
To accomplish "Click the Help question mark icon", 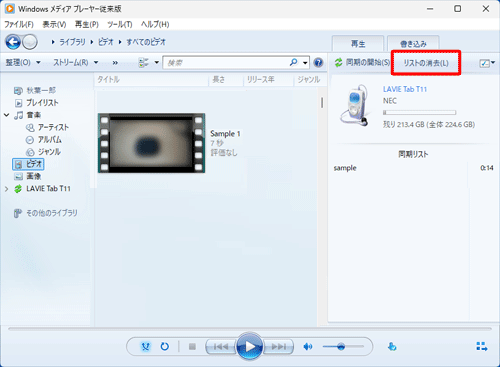I will pyautogui.click(x=319, y=62).
